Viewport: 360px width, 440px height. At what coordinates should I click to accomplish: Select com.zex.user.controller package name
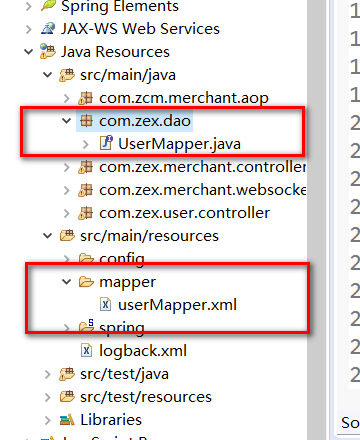point(185,213)
